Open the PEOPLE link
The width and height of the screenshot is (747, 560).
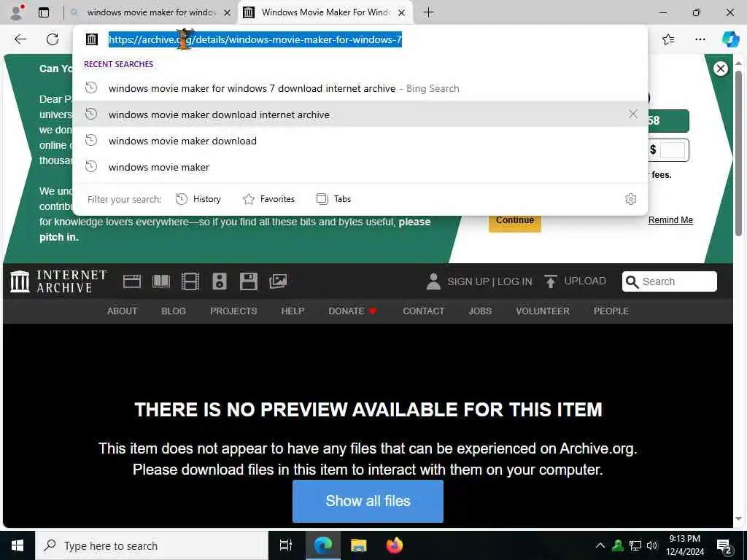tap(611, 311)
